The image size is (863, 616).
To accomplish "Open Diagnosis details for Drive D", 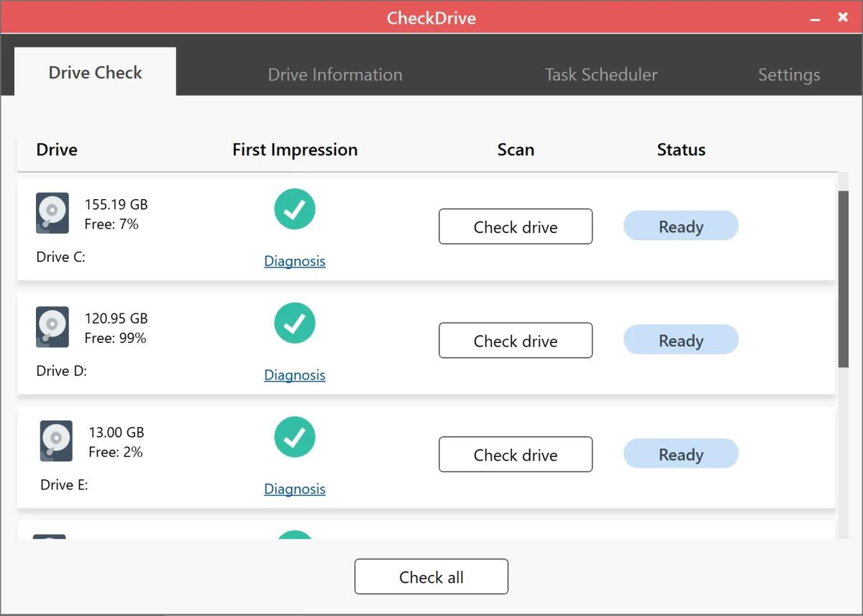I will (295, 374).
